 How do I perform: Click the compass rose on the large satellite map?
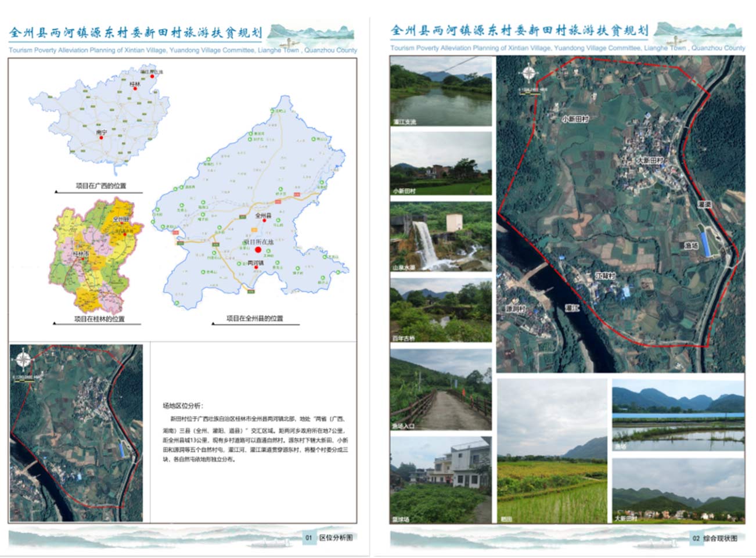pyautogui.click(x=528, y=74)
